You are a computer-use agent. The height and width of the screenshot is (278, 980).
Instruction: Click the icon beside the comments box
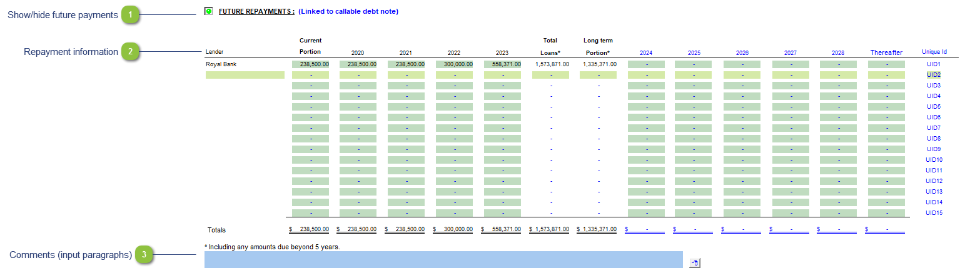click(694, 263)
